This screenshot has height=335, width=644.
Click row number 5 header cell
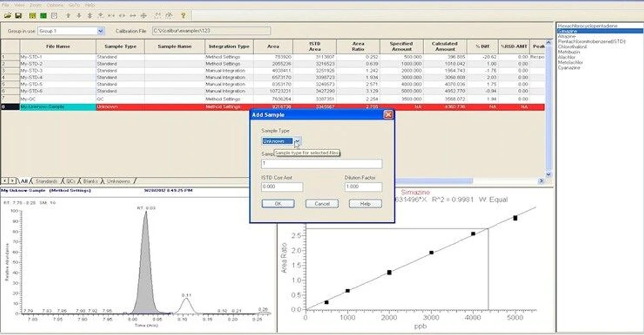coord(11,84)
